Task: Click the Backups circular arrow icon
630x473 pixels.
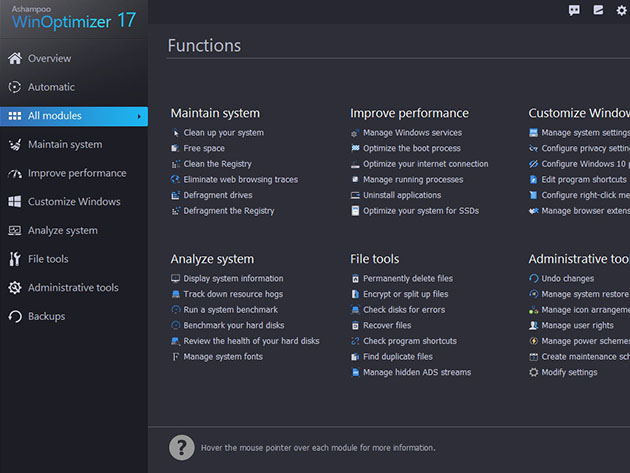Action: tap(15, 317)
